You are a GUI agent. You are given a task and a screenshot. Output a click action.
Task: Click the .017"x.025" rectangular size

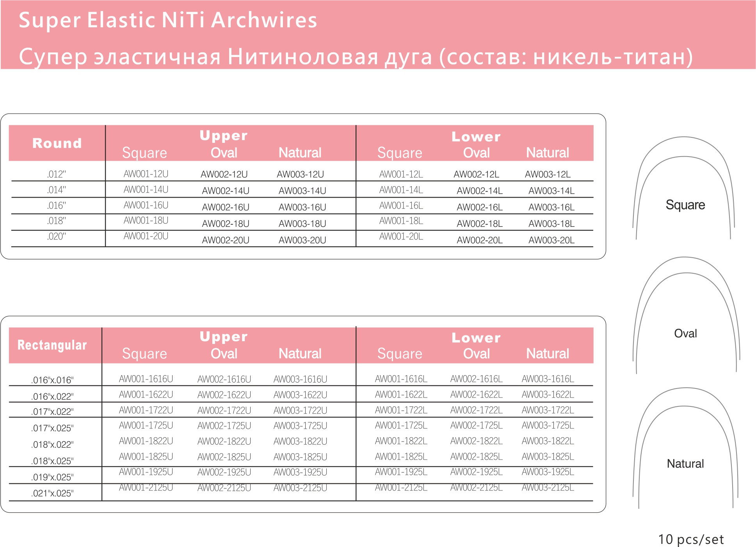pyautogui.click(x=52, y=428)
